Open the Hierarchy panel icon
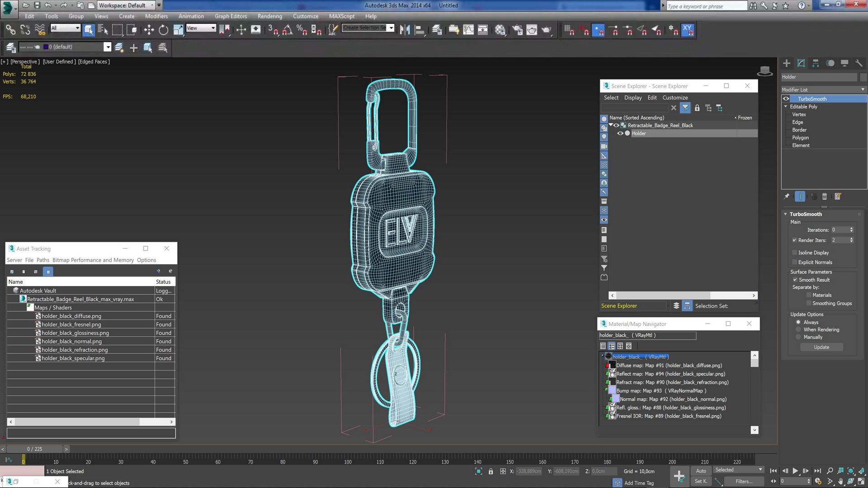Viewport: 868px width, 488px height. (816, 63)
